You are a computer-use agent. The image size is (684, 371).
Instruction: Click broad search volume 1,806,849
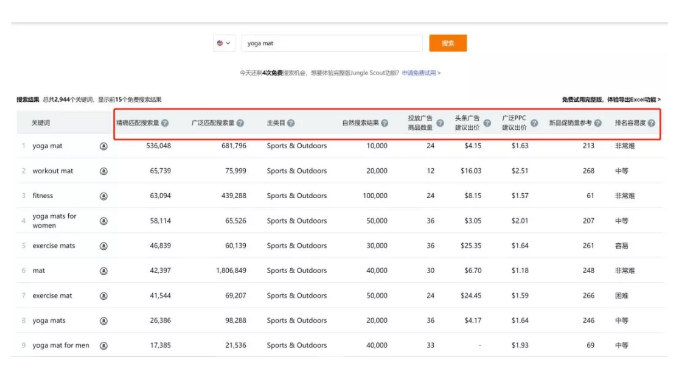click(231, 271)
